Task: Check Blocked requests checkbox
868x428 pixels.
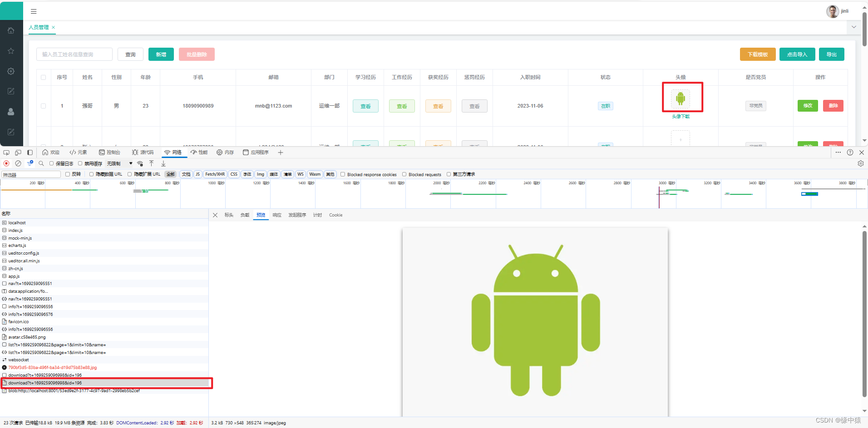Action: coord(404,174)
